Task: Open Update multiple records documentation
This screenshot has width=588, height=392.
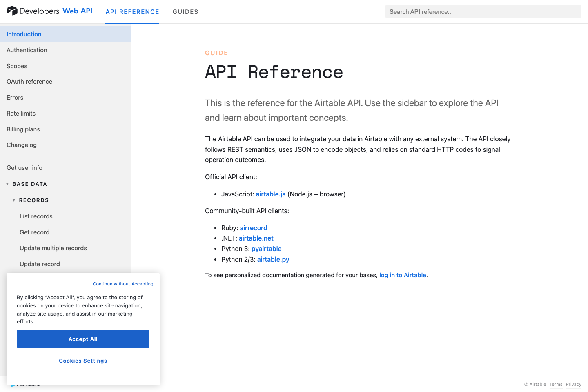Action: 53,248
